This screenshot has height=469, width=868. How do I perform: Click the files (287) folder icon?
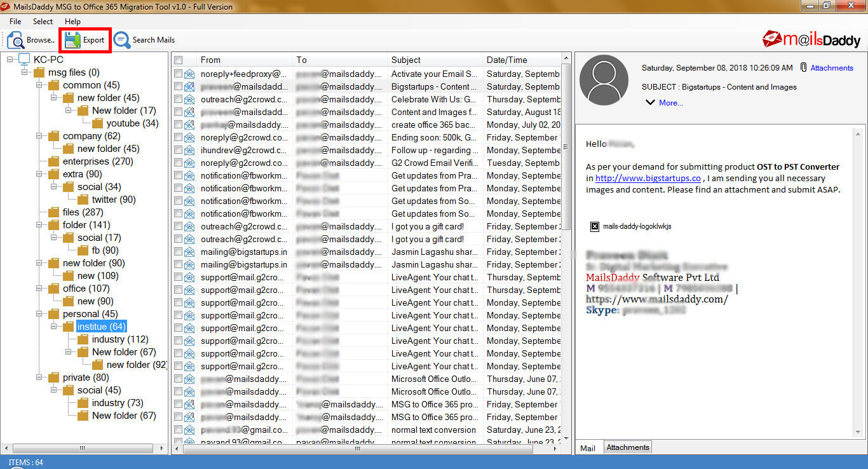click(x=54, y=212)
